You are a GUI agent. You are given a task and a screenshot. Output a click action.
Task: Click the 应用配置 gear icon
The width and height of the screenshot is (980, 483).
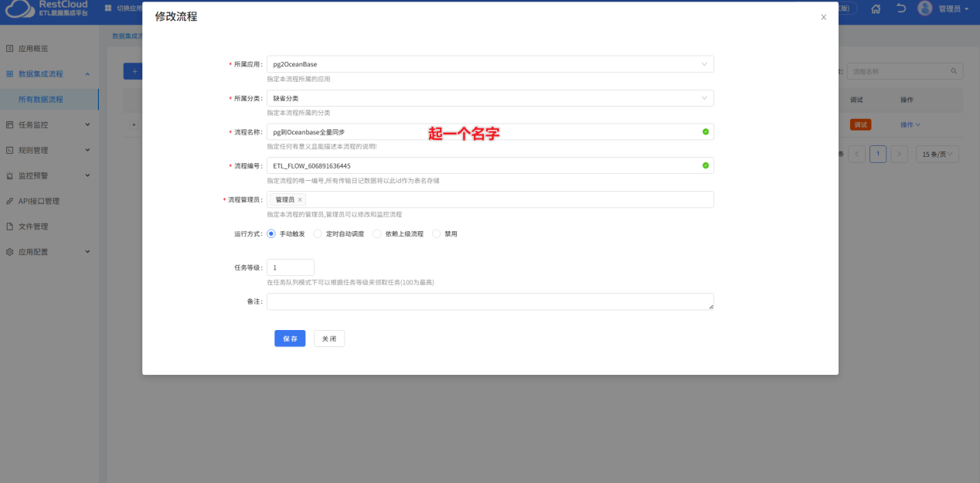click(10, 252)
